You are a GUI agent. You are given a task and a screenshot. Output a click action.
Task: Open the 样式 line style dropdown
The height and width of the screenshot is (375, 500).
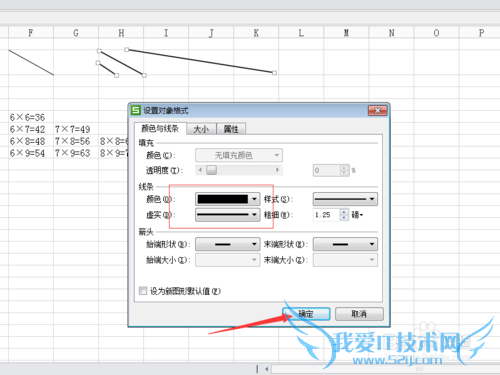345,199
